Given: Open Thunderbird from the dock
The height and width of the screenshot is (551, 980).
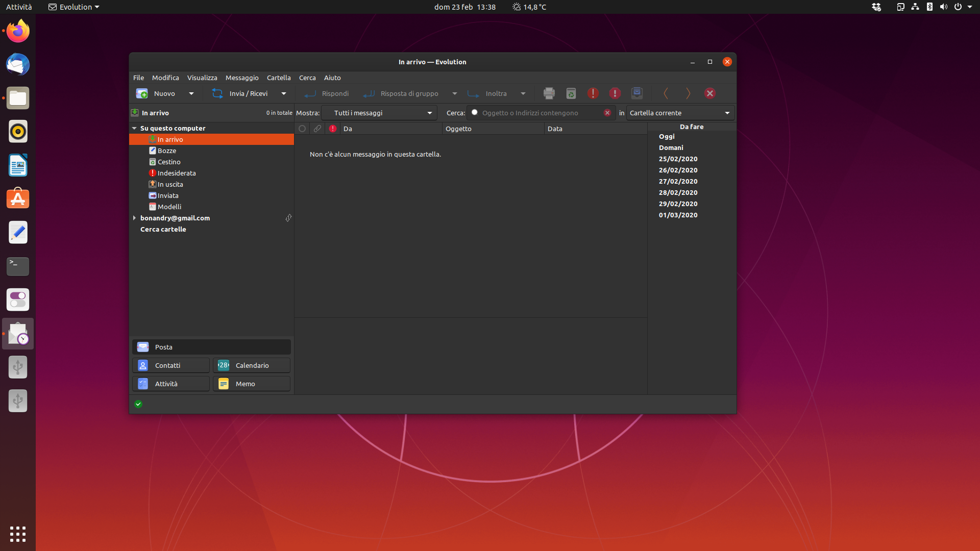Looking at the screenshot, I should pyautogui.click(x=18, y=65).
